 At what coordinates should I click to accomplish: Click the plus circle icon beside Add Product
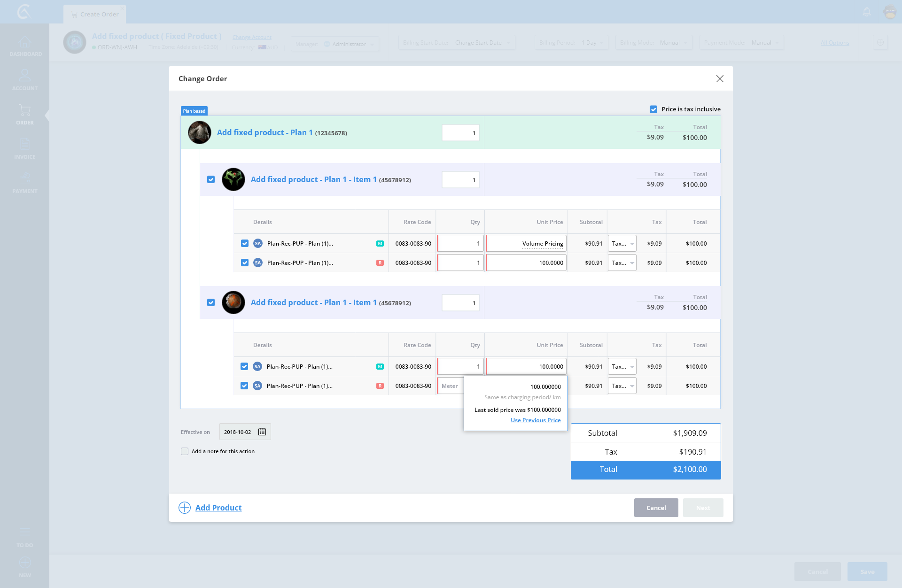point(185,508)
